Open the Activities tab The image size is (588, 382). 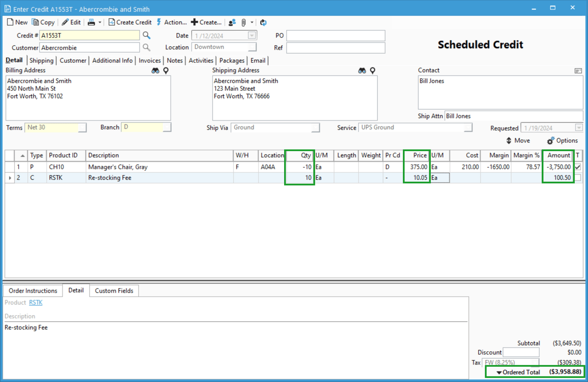pos(201,61)
